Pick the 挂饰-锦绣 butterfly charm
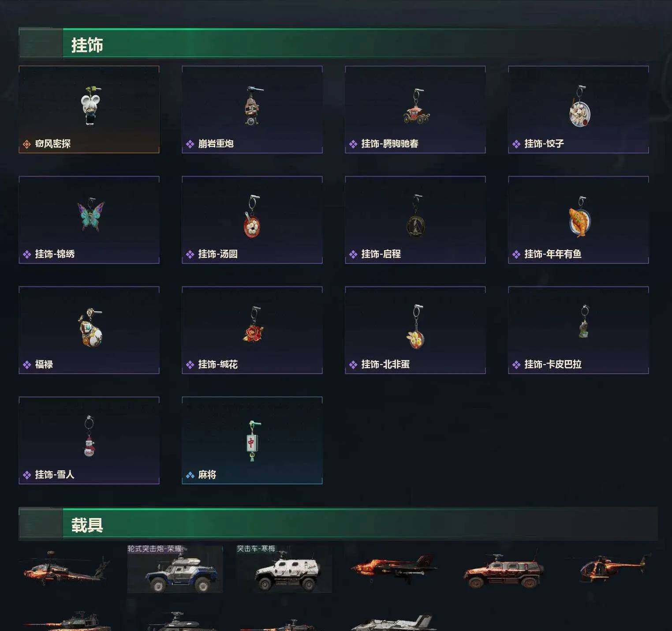 [91, 215]
